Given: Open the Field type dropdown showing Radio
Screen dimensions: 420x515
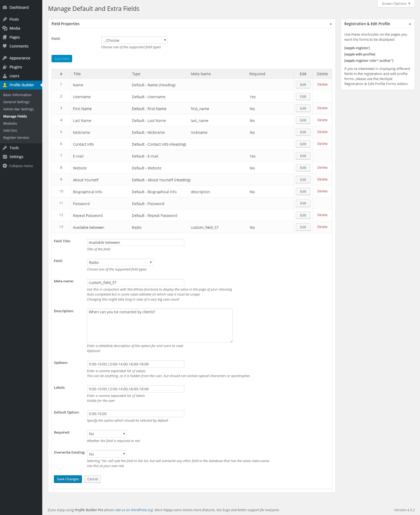Looking at the screenshot, I should click(x=120, y=262).
